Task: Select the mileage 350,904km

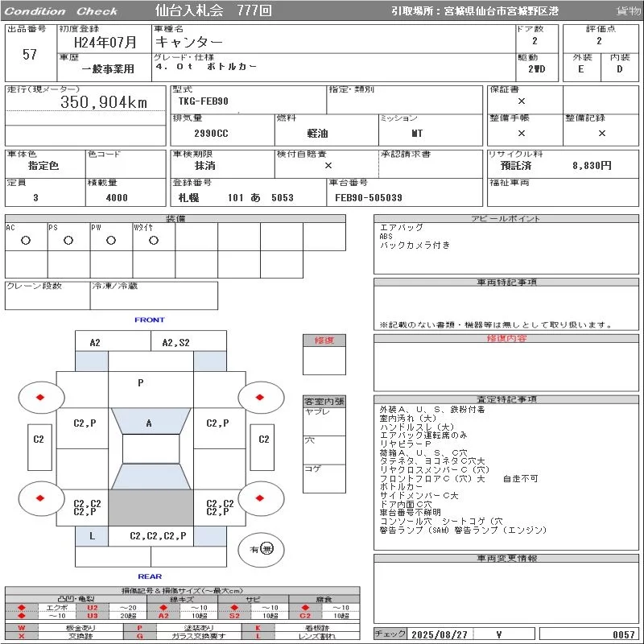Action: [x=104, y=102]
